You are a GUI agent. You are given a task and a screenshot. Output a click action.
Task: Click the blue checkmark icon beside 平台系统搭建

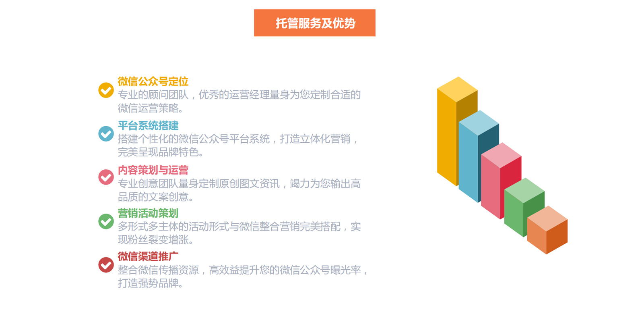(x=106, y=134)
